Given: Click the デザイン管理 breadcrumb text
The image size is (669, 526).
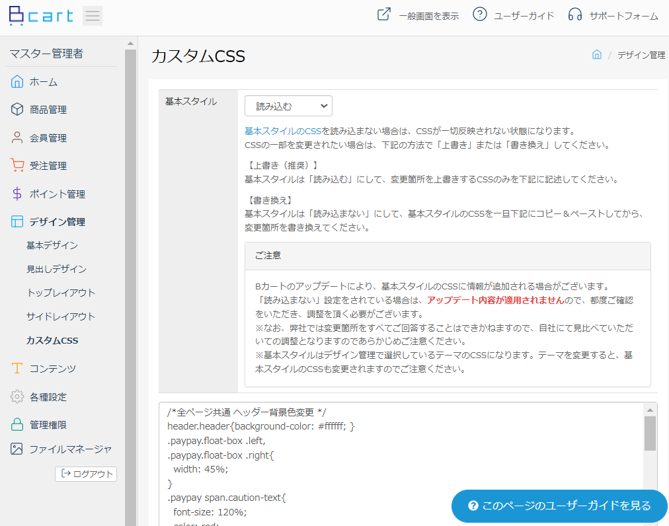Looking at the screenshot, I should (641, 55).
